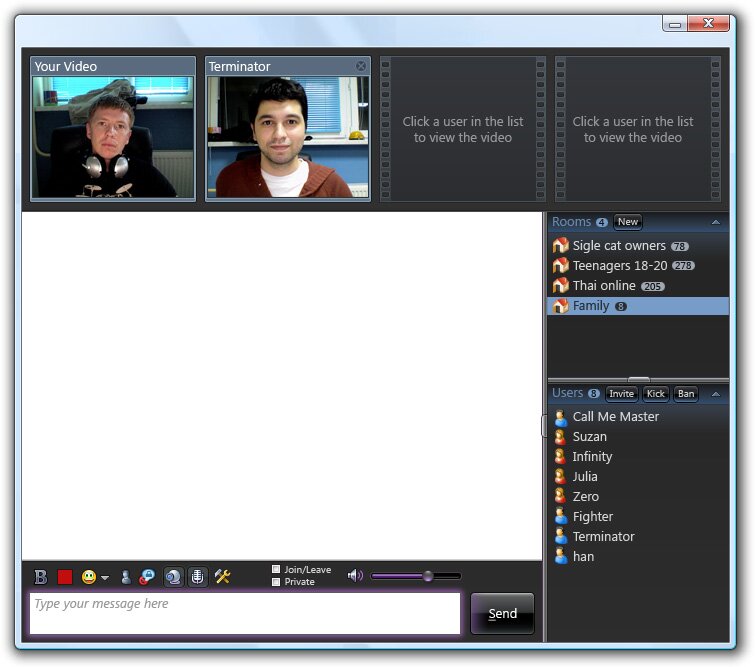Click the Ban button
This screenshot has height=667, width=755.
(686, 393)
